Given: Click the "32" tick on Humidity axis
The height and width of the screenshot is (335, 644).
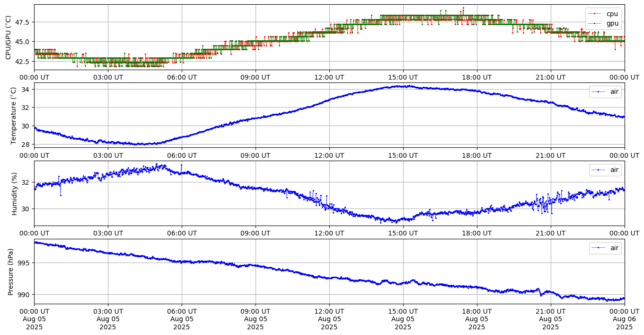Looking at the screenshot, I should [26, 182].
